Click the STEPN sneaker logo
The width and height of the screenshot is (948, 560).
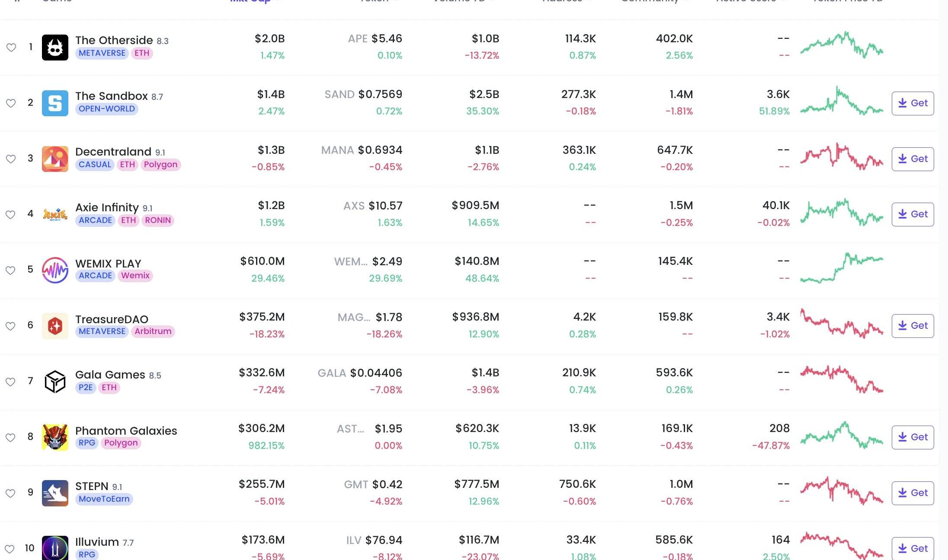pyautogui.click(x=55, y=493)
